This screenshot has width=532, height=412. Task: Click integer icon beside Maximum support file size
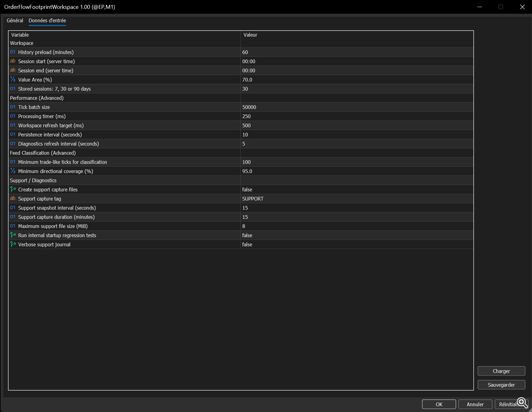[x=13, y=226]
